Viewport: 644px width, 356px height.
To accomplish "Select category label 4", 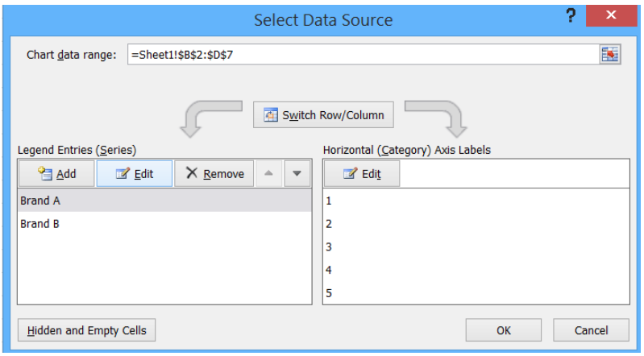I will pos(476,270).
